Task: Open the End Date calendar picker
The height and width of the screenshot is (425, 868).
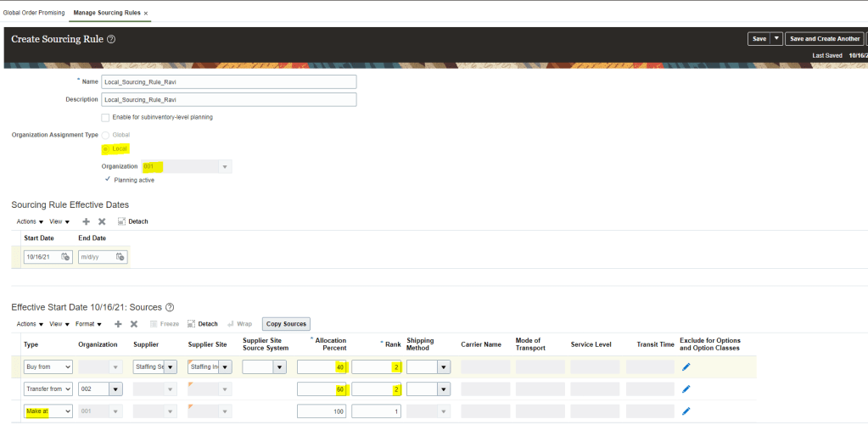Action: click(x=120, y=257)
